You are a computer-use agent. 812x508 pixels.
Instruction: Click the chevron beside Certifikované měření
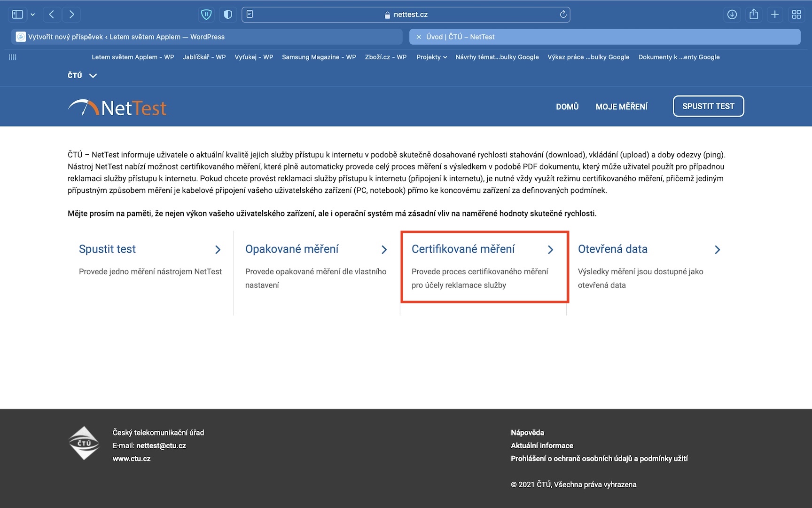pyautogui.click(x=550, y=250)
